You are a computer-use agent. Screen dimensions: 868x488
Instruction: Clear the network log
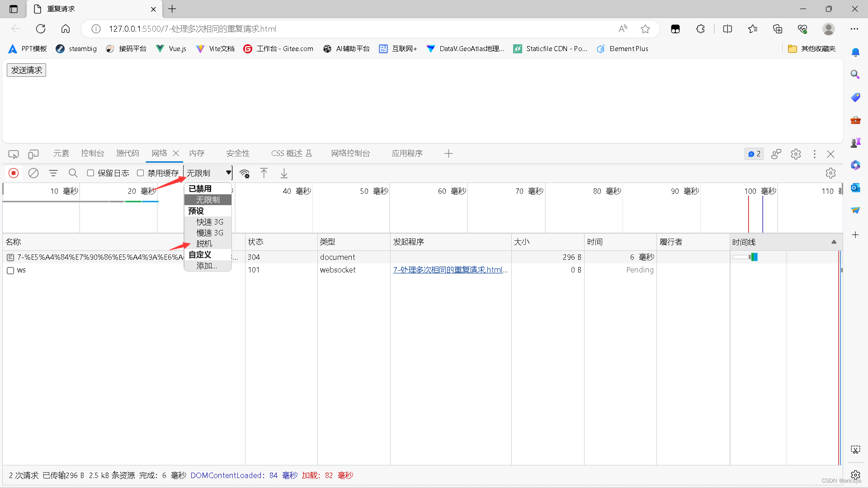click(33, 173)
